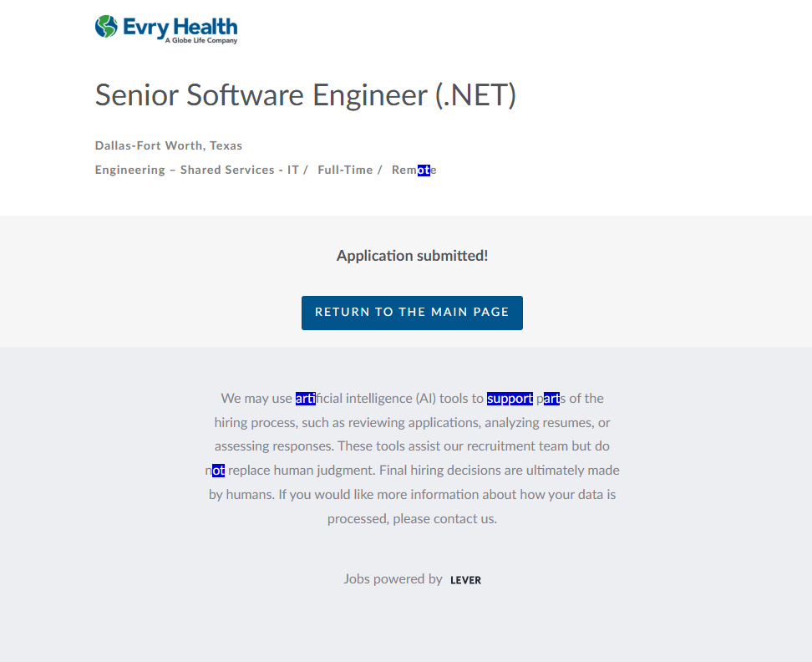Click the highlighted 'ot' in 'not replace'

click(x=218, y=470)
